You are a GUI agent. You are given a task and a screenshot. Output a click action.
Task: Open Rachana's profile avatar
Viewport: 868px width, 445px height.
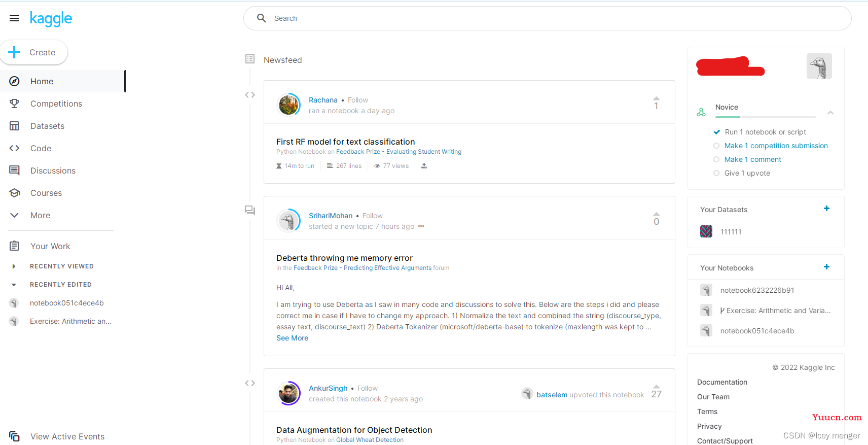coord(289,105)
